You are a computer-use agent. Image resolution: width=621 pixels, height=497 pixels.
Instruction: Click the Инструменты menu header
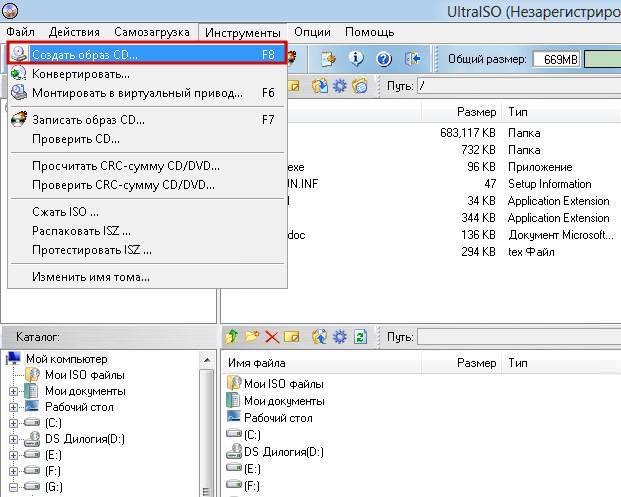coord(242,32)
